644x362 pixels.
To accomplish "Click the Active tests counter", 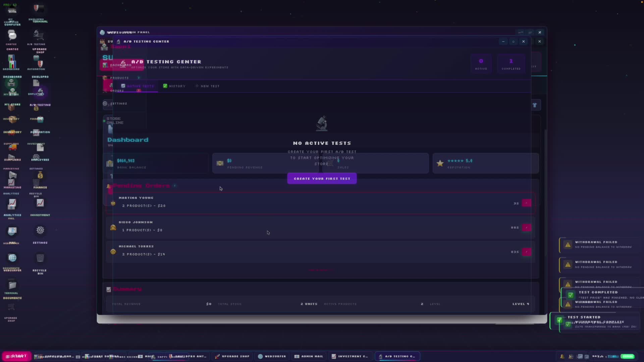I will click(x=481, y=64).
